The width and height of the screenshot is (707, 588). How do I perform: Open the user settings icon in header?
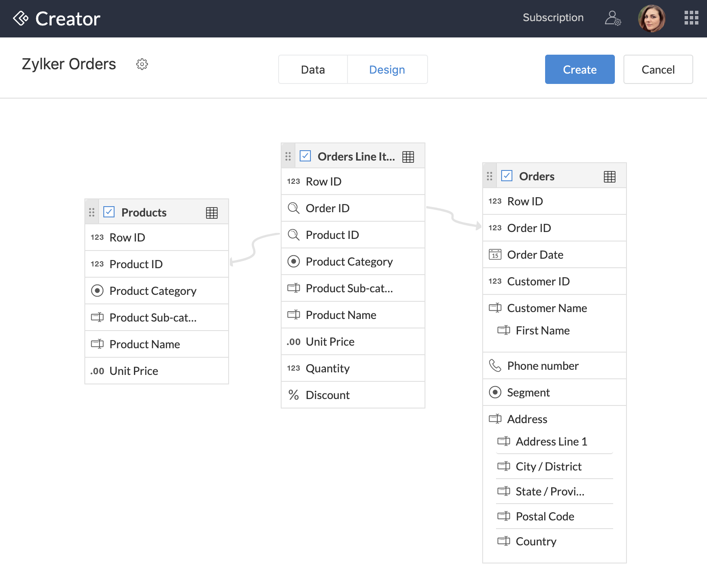point(613,18)
